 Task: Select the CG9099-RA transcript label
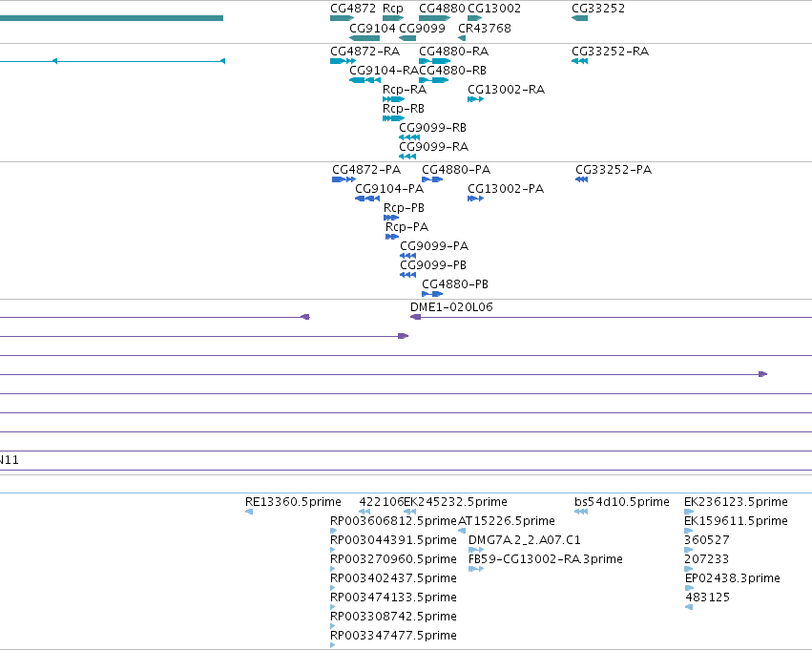pyautogui.click(x=433, y=147)
